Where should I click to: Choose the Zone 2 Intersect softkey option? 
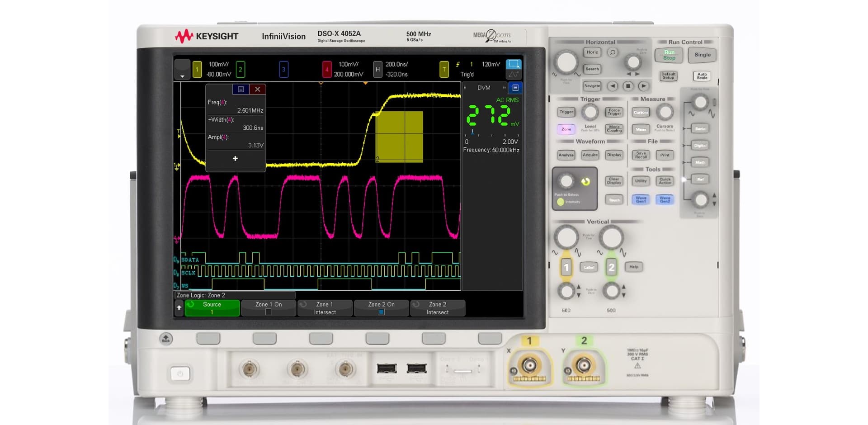[x=437, y=308]
